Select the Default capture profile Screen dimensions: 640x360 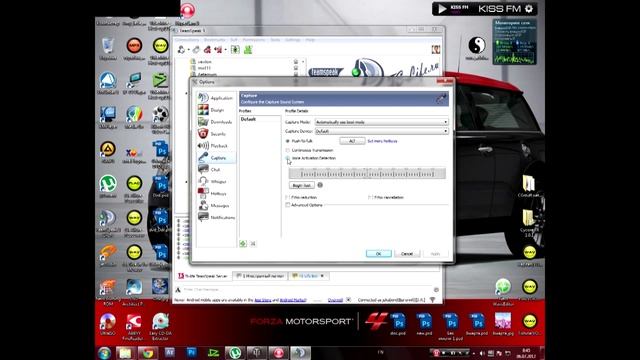[x=260, y=119]
